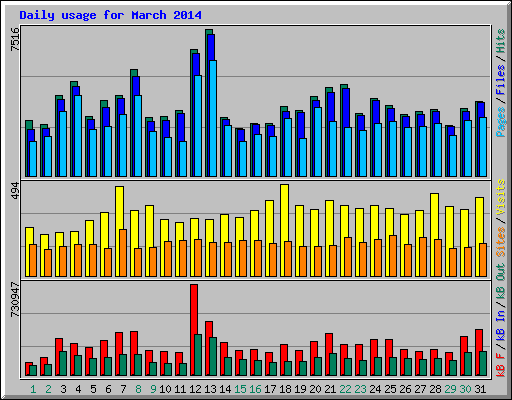The width and height of the screenshot is (512, 400).
Task: Click day label 22 on the x-axis
Action: pos(345,389)
